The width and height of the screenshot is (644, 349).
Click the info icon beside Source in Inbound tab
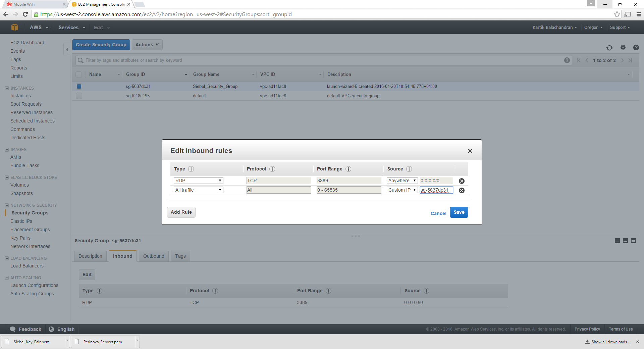[x=426, y=291]
